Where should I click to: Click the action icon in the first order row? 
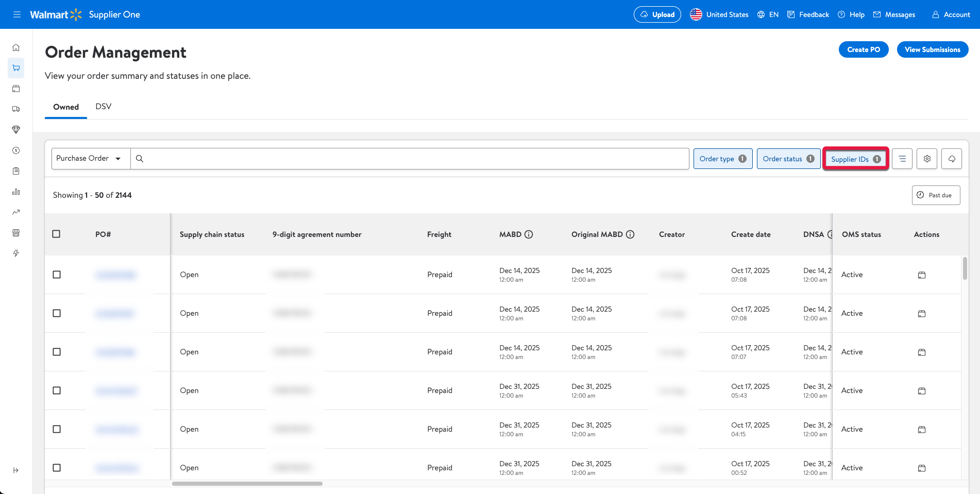[922, 275]
